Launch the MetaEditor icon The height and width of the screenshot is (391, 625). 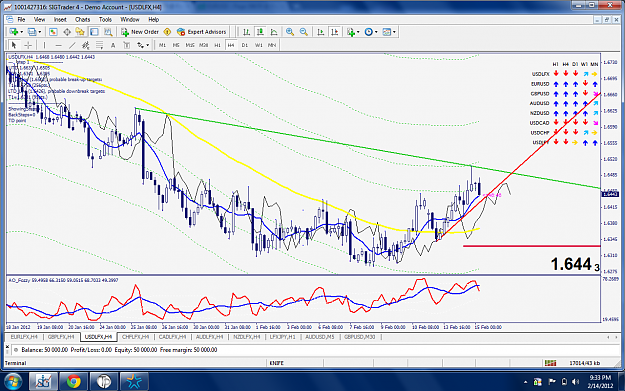[167, 32]
